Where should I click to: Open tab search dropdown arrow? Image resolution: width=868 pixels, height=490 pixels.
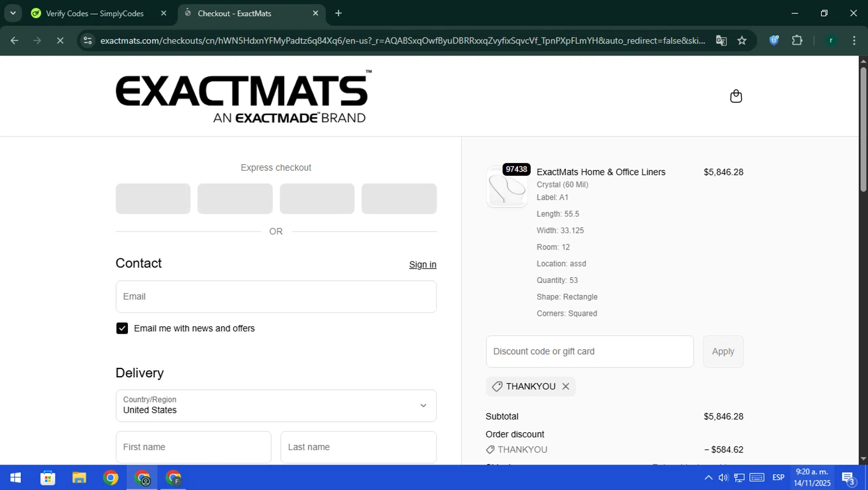click(x=13, y=13)
